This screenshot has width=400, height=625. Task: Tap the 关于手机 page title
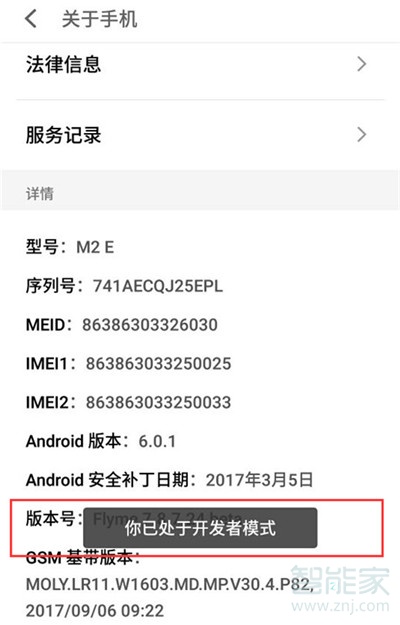(99, 19)
